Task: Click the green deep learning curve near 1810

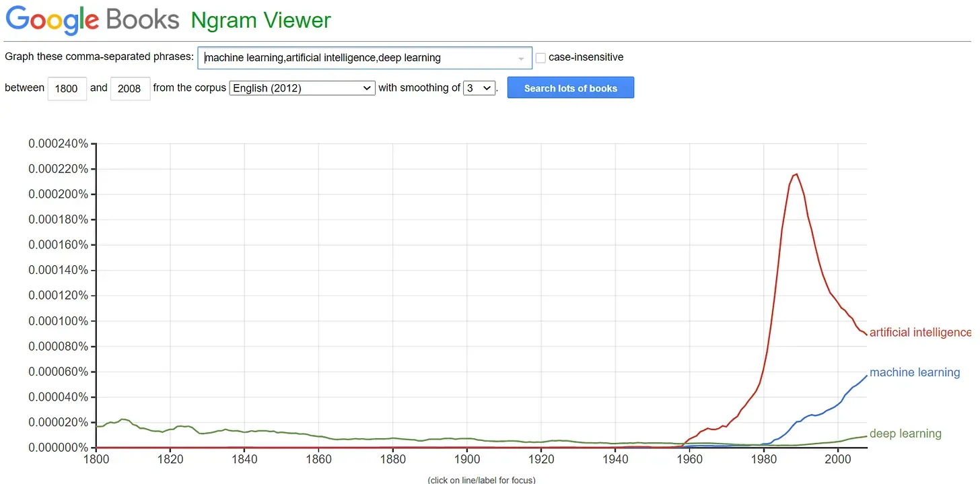Action: [122, 419]
